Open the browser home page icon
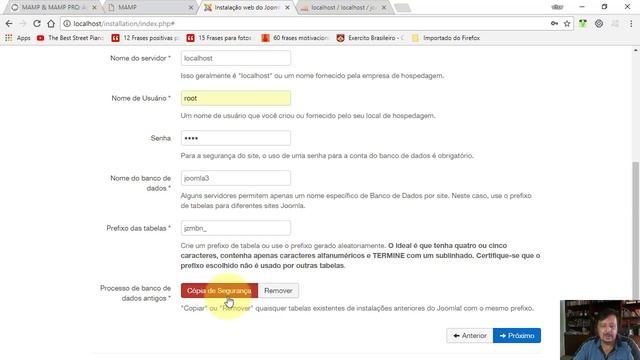640x360 pixels. pyautogui.click(x=51, y=24)
